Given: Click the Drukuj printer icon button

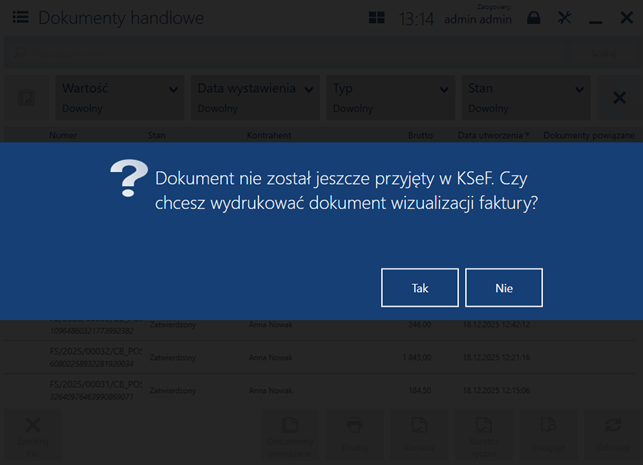Looking at the screenshot, I should (355, 435).
